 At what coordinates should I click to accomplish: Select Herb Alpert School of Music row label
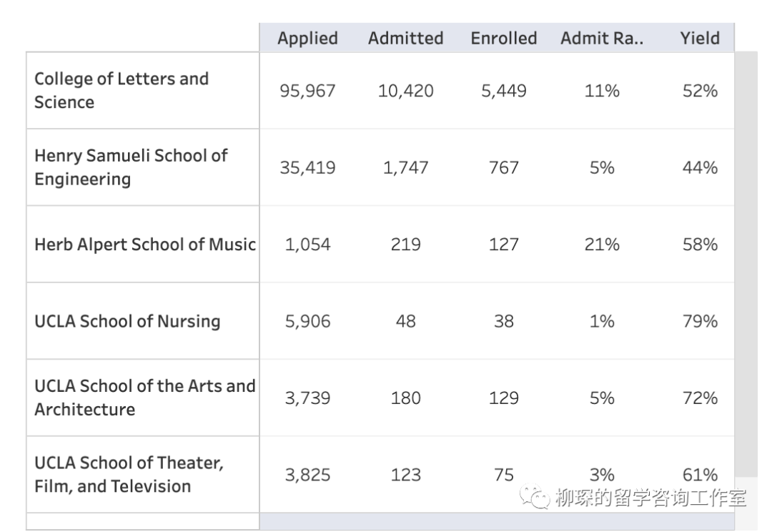click(x=143, y=245)
